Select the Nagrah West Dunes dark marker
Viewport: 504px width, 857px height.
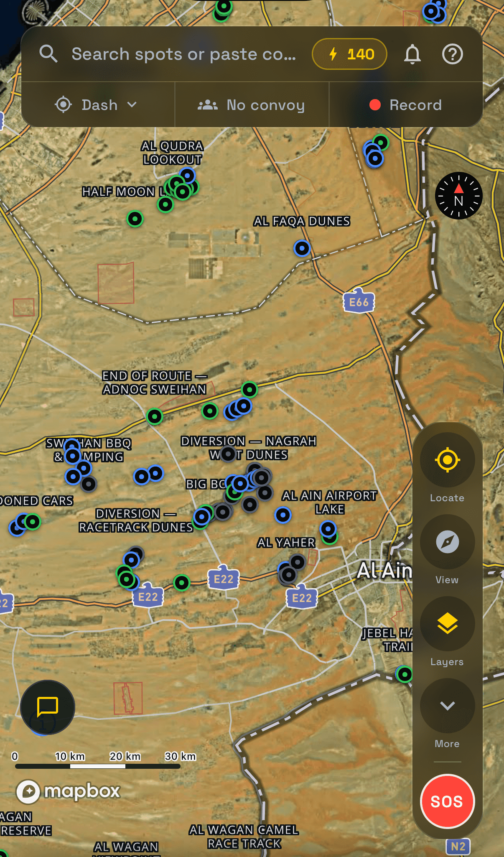(x=228, y=454)
